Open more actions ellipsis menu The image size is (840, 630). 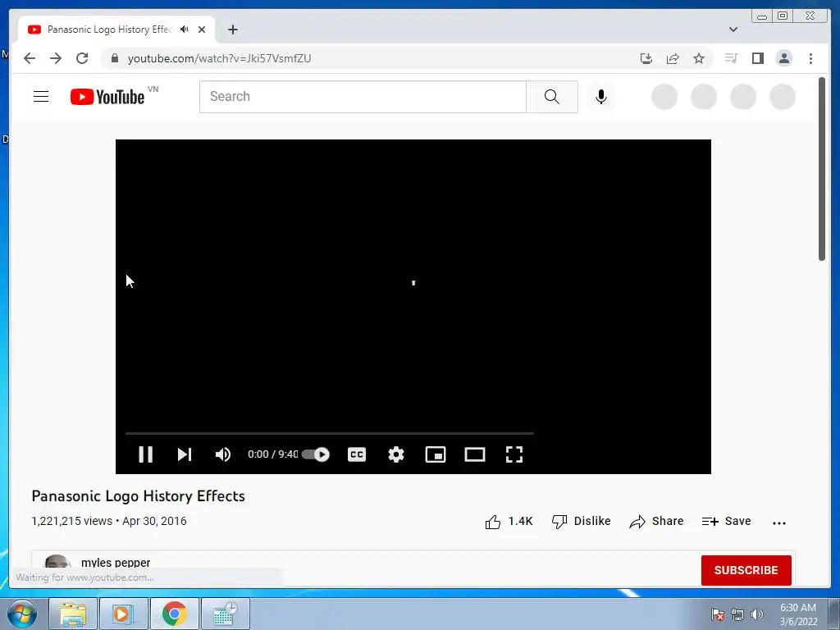(779, 523)
